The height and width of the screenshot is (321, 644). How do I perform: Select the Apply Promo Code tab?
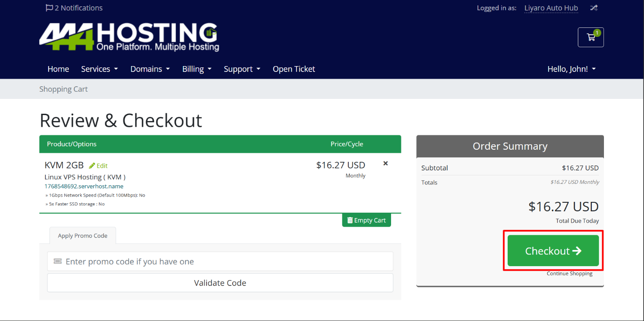[82, 236]
